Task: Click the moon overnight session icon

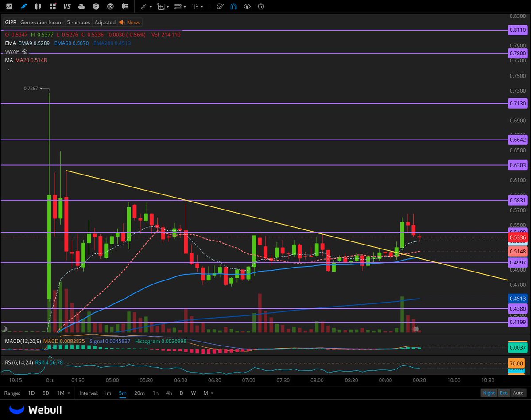Action: tap(4, 329)
